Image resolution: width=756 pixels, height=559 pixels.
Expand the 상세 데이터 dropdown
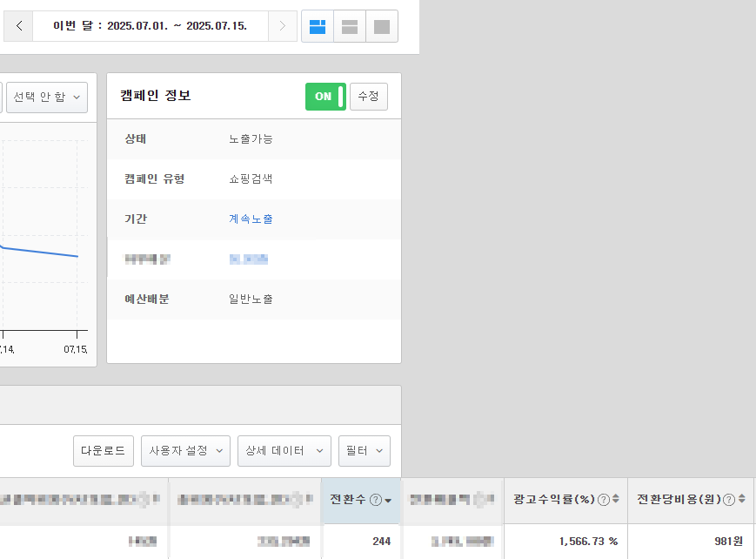284,451
